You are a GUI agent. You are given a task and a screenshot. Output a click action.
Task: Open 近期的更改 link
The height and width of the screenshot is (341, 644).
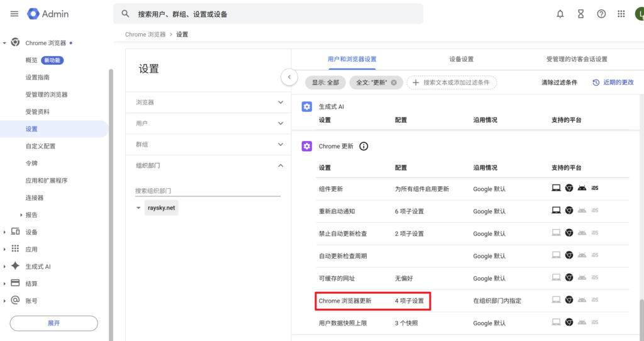point(613,82)
